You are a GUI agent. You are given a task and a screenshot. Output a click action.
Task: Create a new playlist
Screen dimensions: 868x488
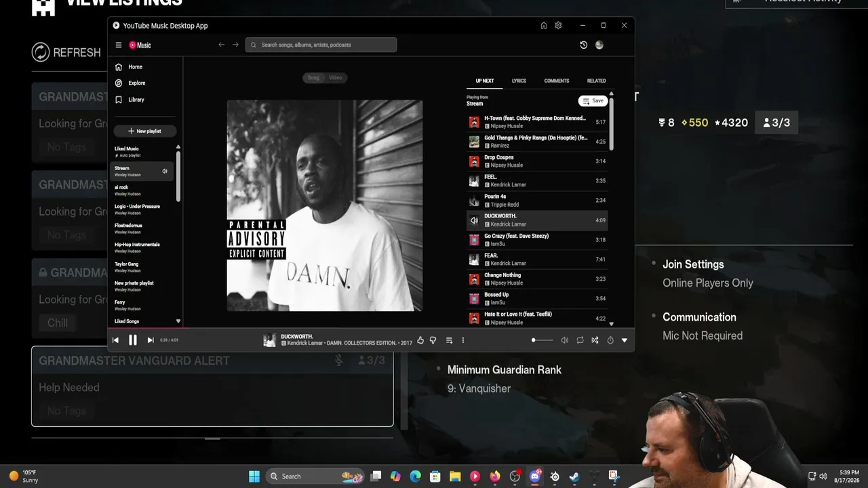click(x=145, y=131)
